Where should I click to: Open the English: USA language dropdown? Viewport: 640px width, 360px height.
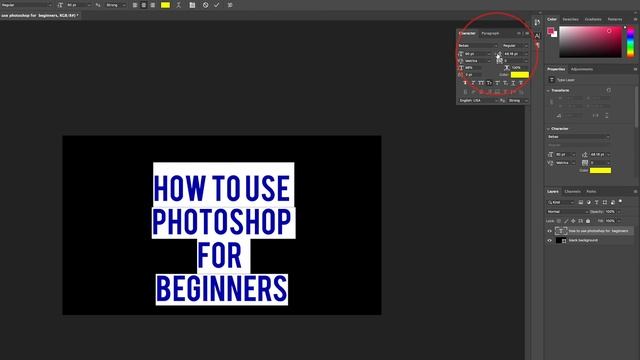pos(478,100)
